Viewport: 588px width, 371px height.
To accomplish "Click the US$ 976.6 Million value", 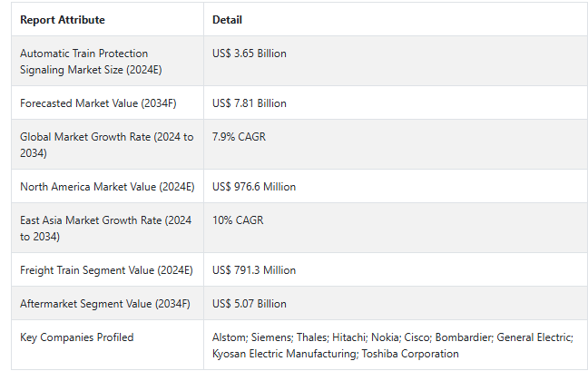I will [254, 187].
